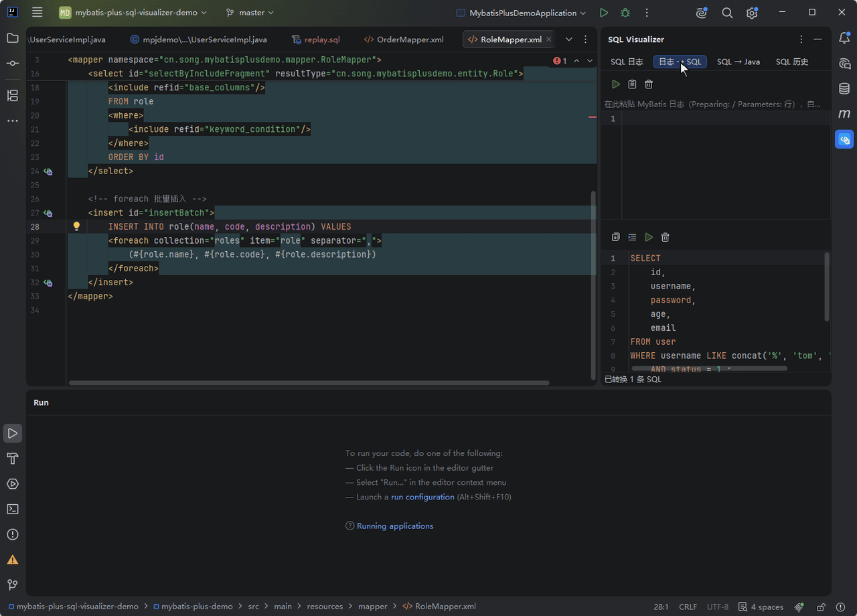Image resolution: width=857 pixels, height=616 pixels.
Task: Debug MybatisPlusDemoApplication with bug icon
Action: 625,13
